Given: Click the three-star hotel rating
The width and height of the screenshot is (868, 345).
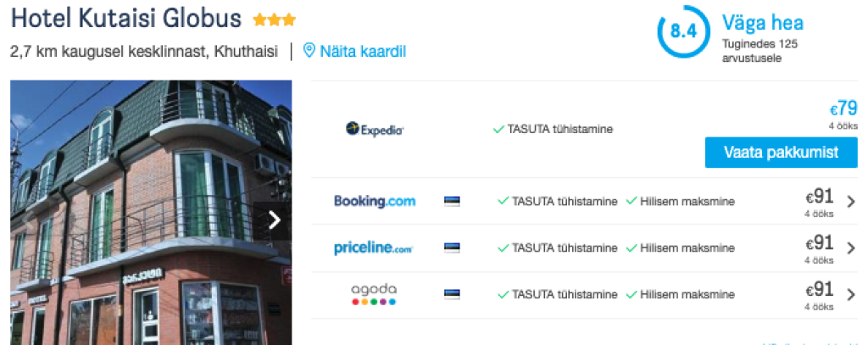Looking at the screenshot, I should point(275,19).
